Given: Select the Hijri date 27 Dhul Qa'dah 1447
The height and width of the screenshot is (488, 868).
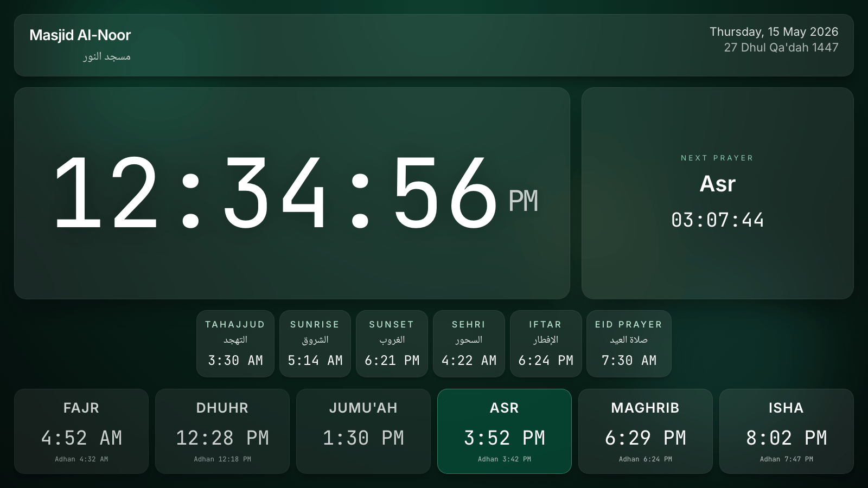Looking at the screenshot, I should pos(781,48).
